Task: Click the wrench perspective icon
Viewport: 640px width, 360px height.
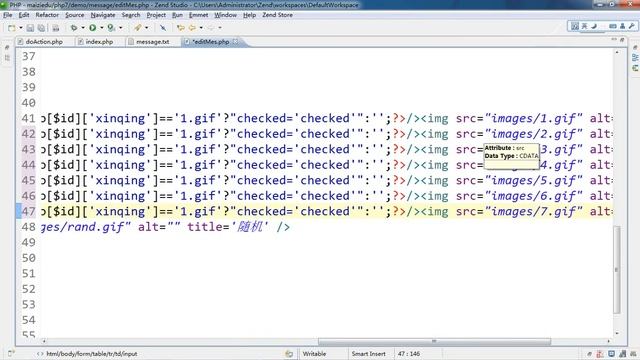Action: coord(632,26)
